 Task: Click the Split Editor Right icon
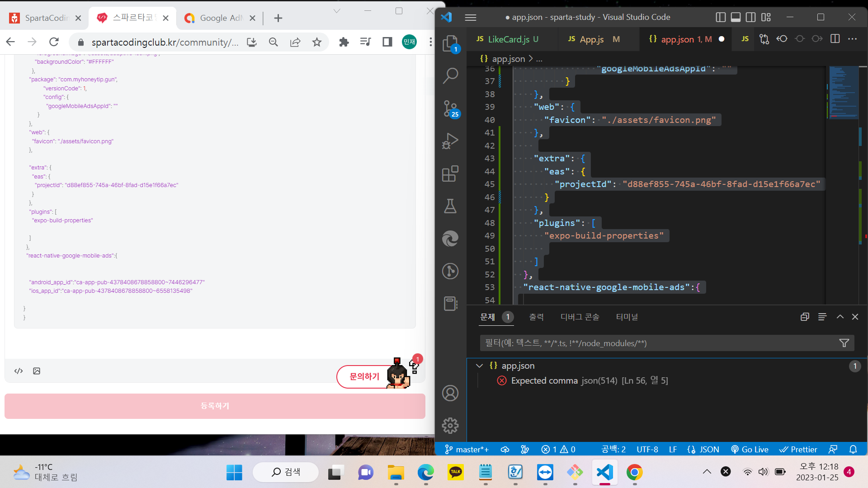pyautogui.click(x=835, y=39)
